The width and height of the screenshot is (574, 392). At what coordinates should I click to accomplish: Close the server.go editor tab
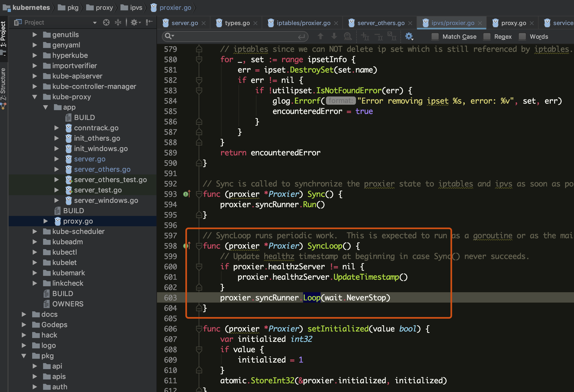pos(203,23)
